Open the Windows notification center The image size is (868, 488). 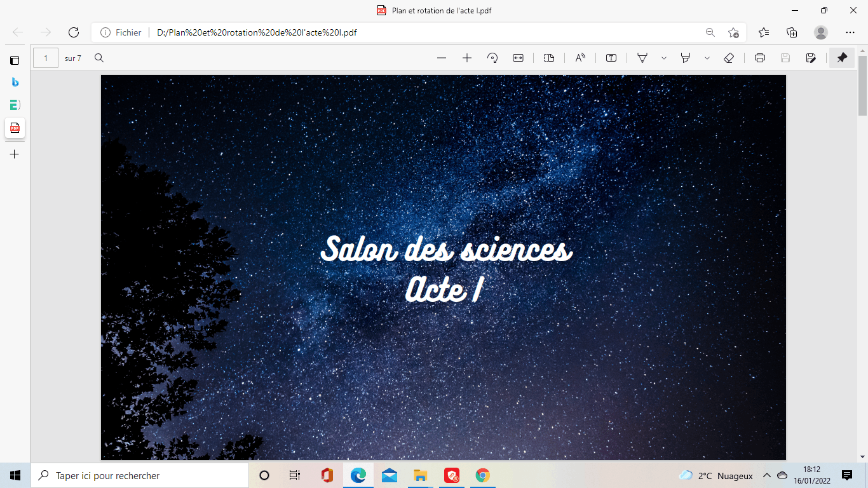click(847, 475)
